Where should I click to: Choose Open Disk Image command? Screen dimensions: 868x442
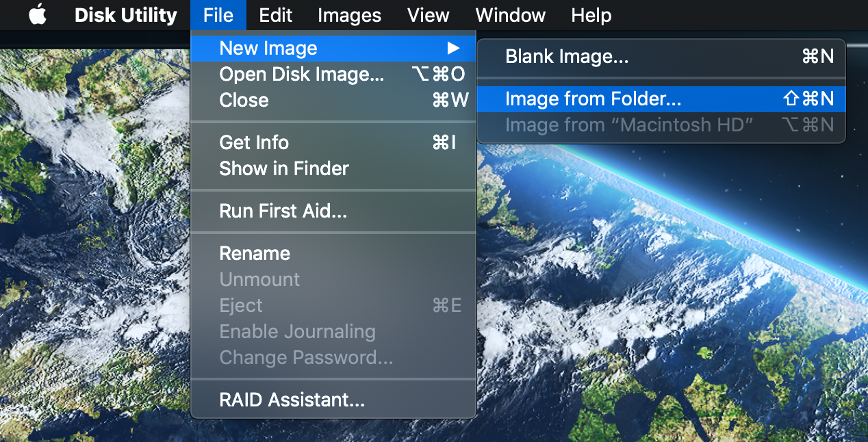(302, 74)
